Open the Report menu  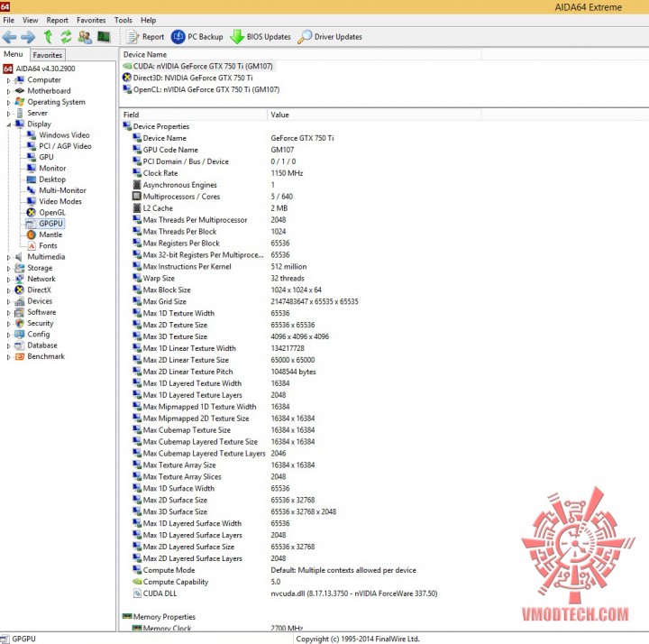pyautogui.click(x=57, y=20)
